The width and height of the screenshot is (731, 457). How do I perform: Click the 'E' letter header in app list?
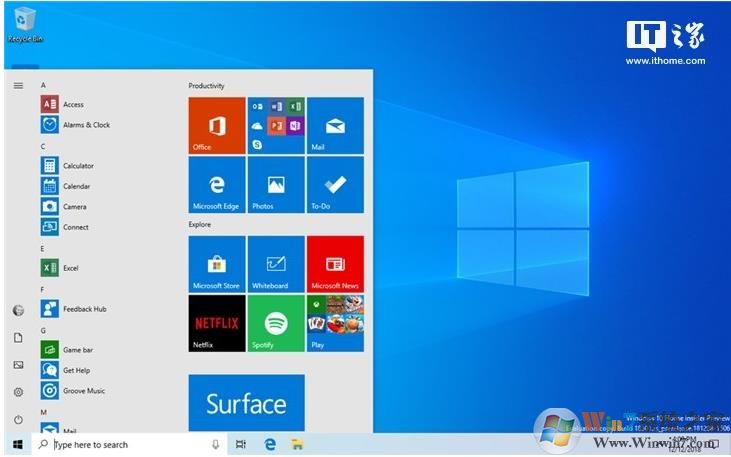42,249
